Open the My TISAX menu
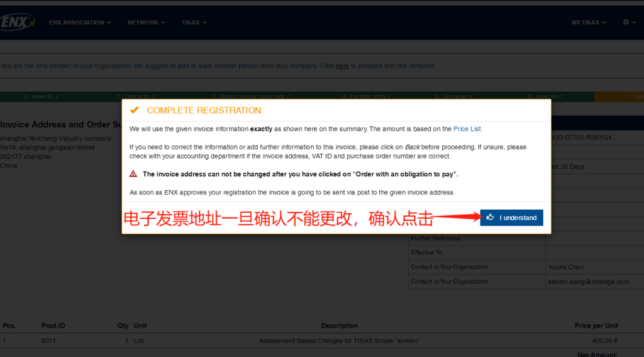The image size is (644, 357). pos(589,23)
